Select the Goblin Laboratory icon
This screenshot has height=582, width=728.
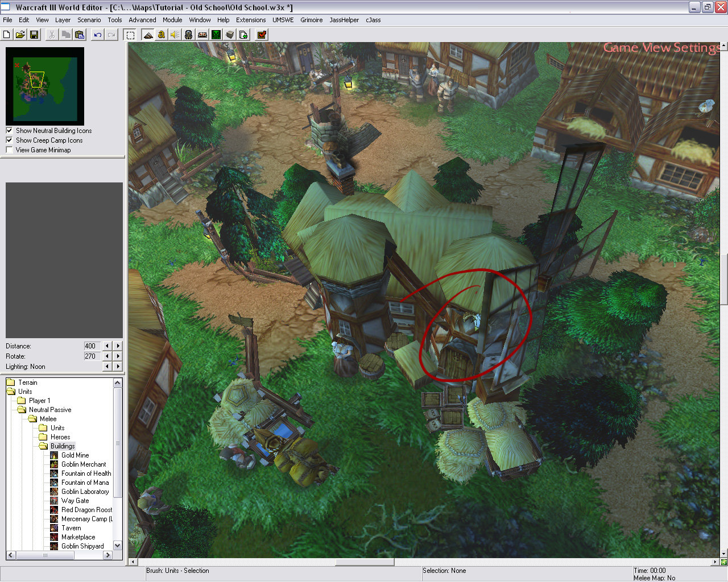pyautogui.click(x=54, y=492)
